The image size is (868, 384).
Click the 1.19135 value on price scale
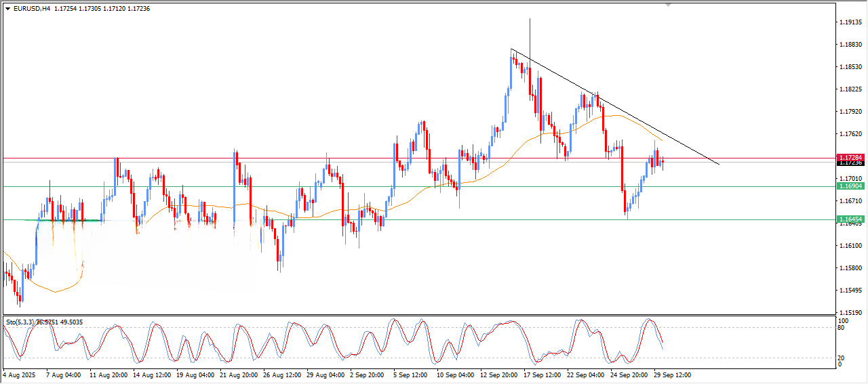[x=850, y=22]
